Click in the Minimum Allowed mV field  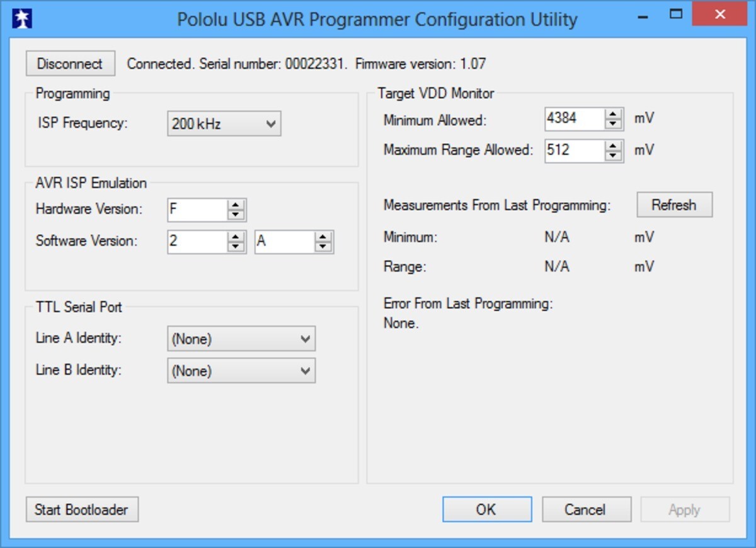(x=575, y=118)
